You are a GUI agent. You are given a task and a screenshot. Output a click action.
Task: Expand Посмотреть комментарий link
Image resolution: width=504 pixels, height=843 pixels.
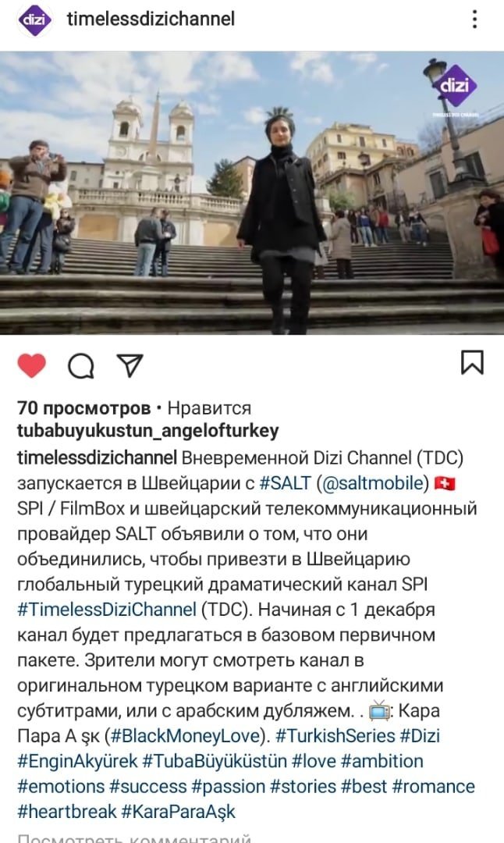coord(134,838)
